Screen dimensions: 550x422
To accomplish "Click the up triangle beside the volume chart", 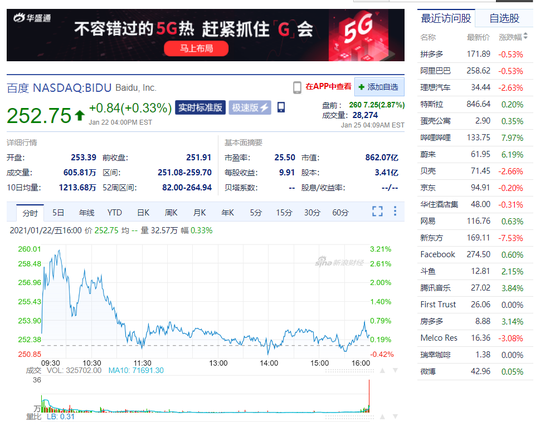I will tap(382, 370).
